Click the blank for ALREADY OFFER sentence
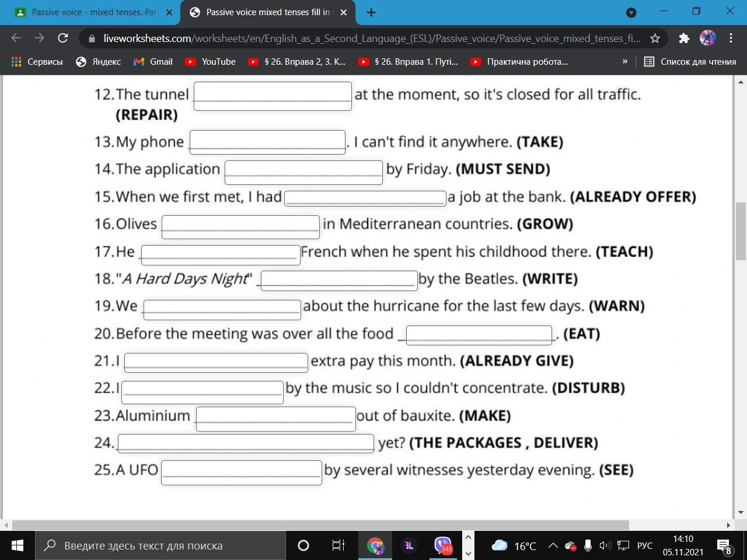Image resolution: width=747 pixels, height=560 pixels. pyautogui.click(x=365, y=198)
